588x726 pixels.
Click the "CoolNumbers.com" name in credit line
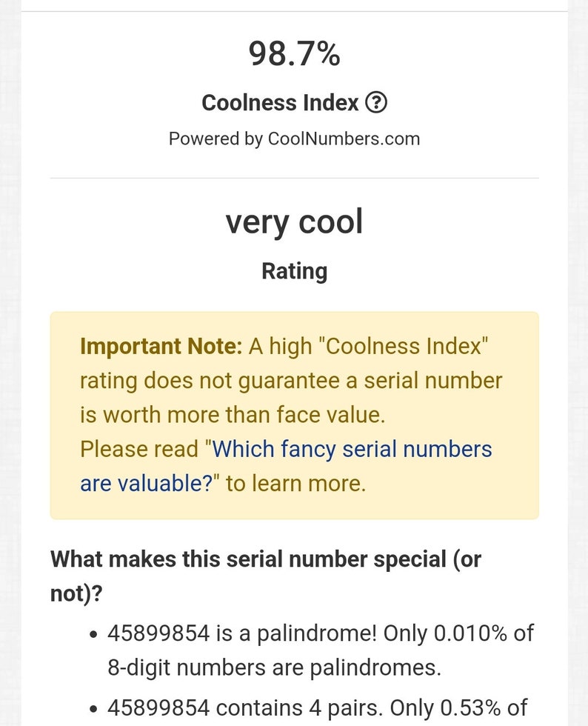344,139
